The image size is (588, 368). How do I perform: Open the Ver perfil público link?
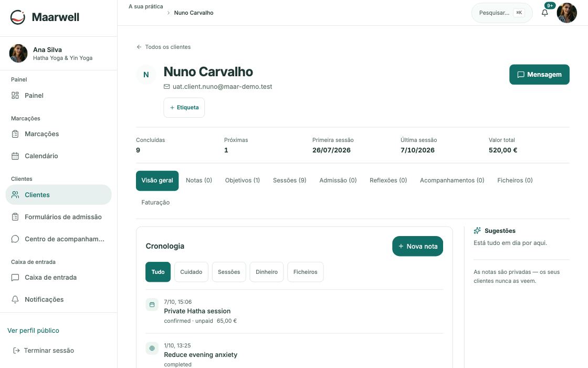coord(34,331)
